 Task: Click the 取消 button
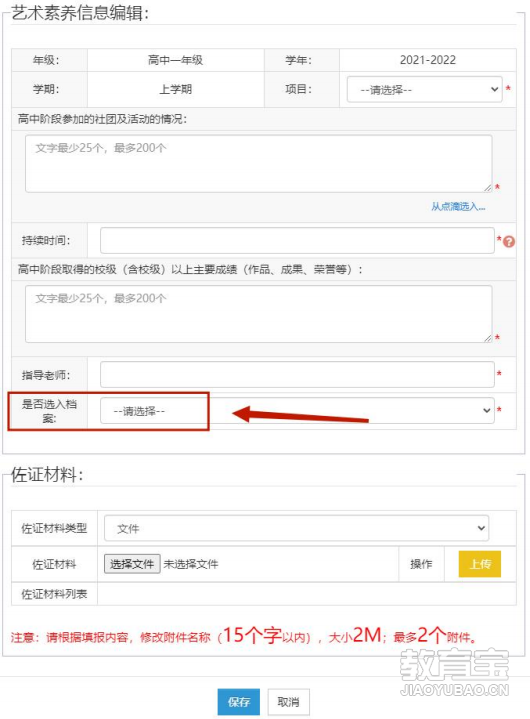[288, 702]
